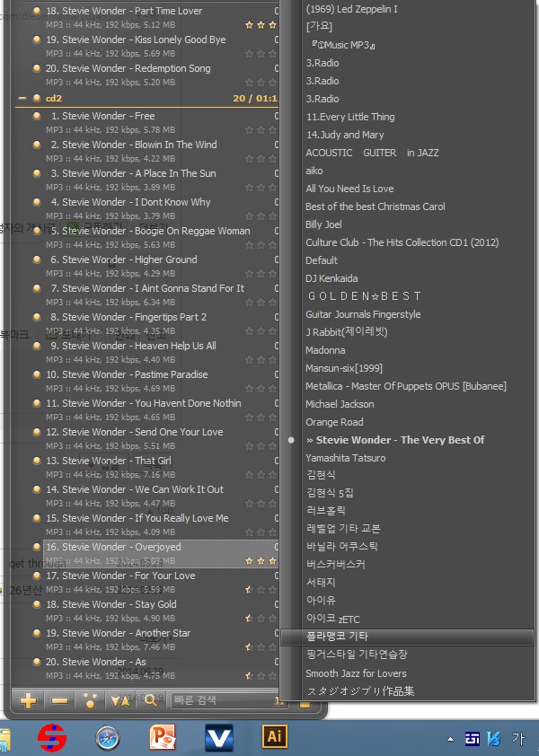Switch to the Michael Jackson playlist
The height and width of the screenshot is (756, 539).
click(340, 404)
